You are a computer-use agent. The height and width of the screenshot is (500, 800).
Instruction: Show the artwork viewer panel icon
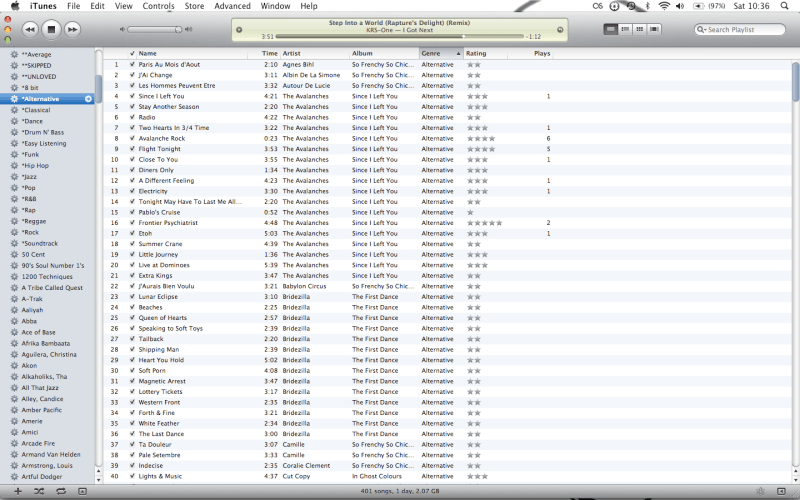click(x=82, y=491)
